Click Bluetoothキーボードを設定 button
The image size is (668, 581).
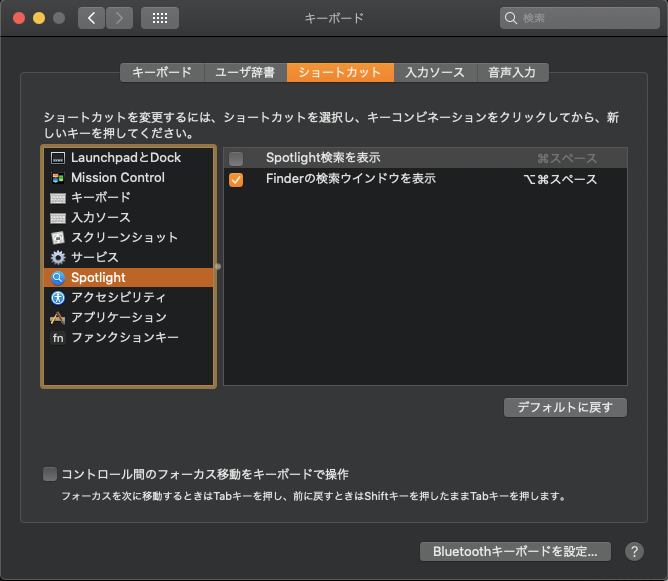click(515, 552)
